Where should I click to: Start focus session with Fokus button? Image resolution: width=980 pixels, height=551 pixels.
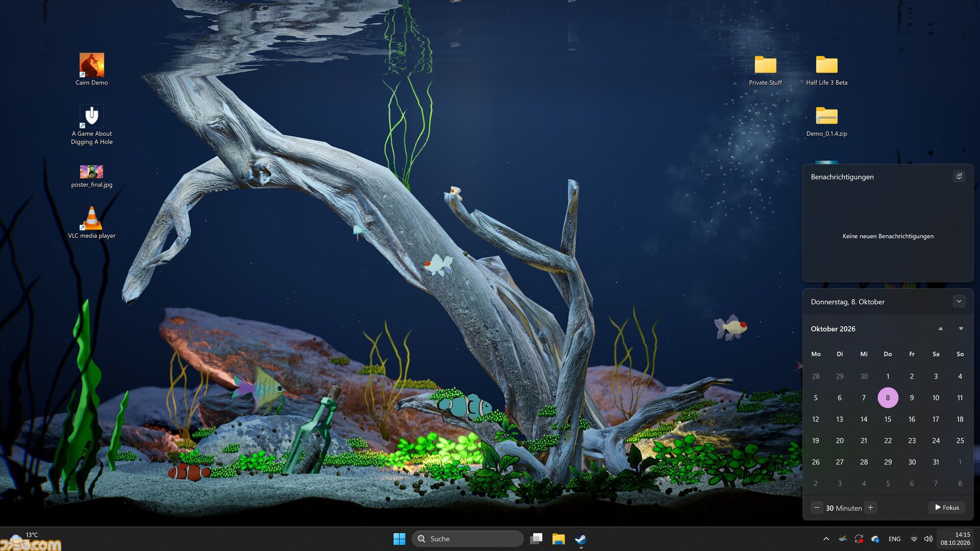947,508
